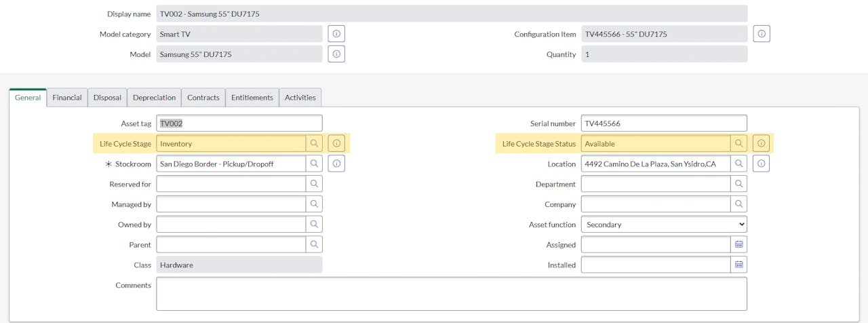Focus the Serial number input field

[664, 123]
